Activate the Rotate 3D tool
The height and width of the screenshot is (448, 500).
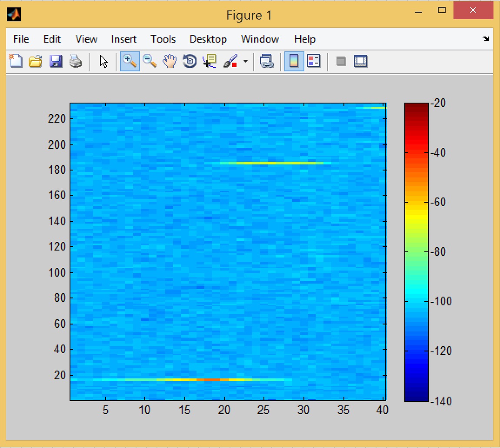[190, 61]
